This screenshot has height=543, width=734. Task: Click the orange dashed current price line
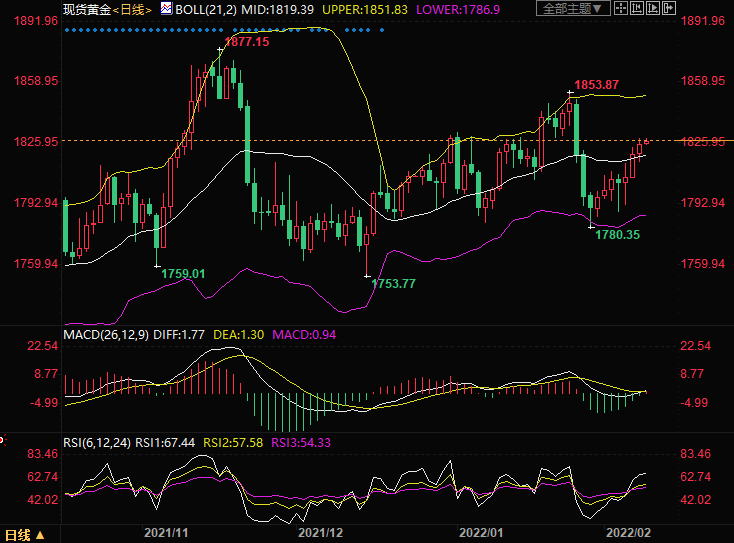click(300, 140)
